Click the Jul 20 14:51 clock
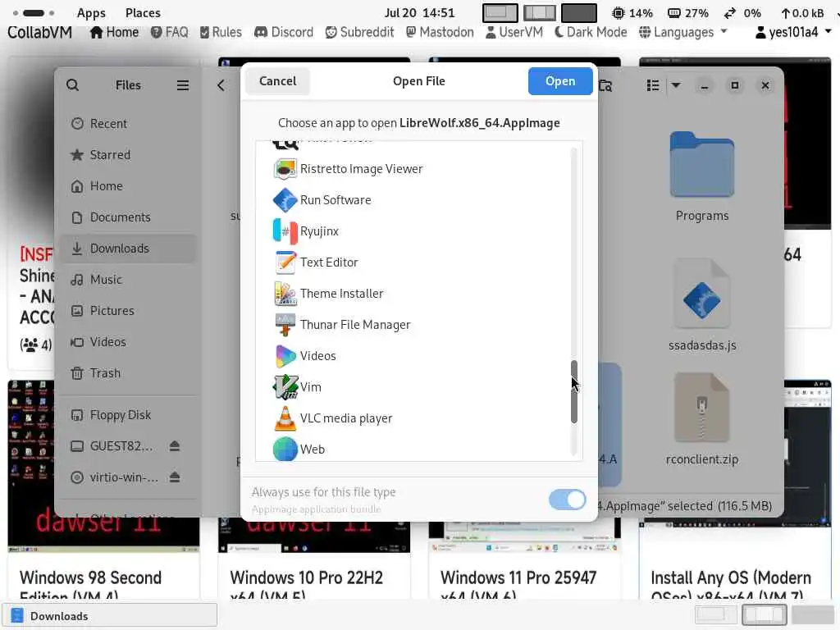840x630 pixels. [x=419, y=13]
